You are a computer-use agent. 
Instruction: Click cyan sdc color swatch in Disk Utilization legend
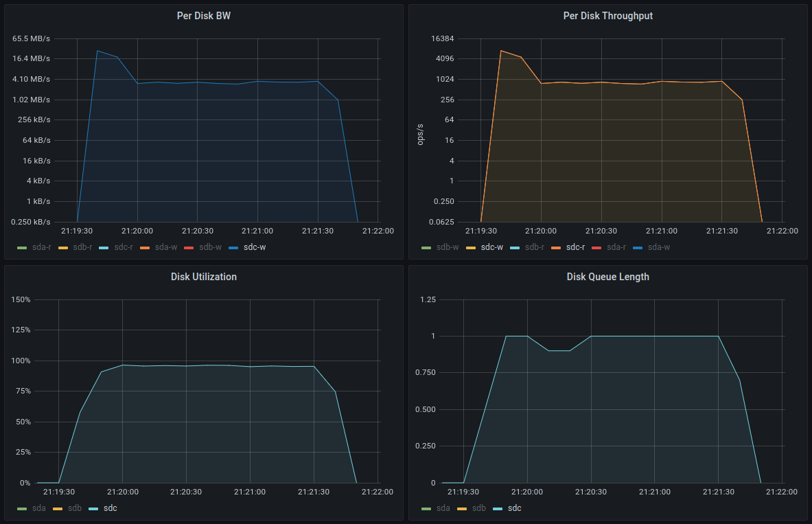pos(93,509)
